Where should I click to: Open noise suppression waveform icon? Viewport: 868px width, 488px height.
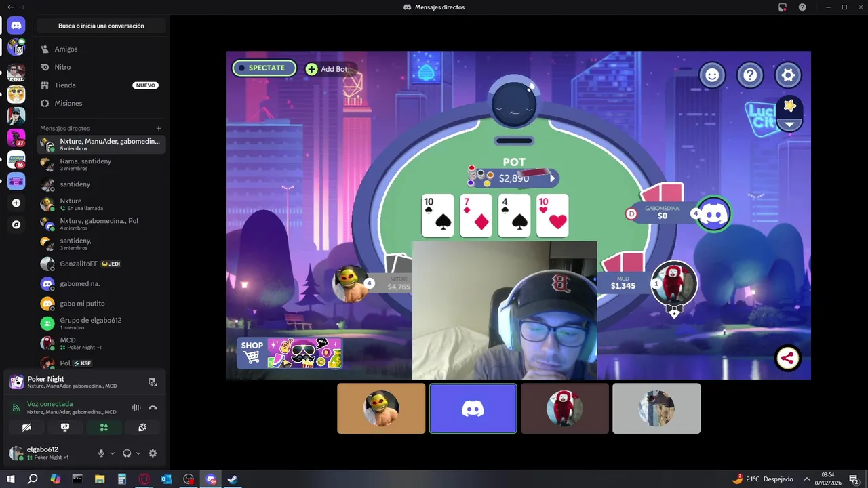tap(136, 407)
